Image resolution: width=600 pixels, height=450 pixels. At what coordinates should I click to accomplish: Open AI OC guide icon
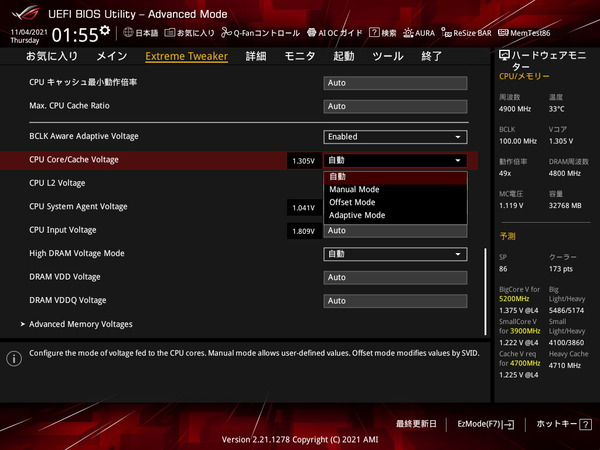[x=311, y=33]
